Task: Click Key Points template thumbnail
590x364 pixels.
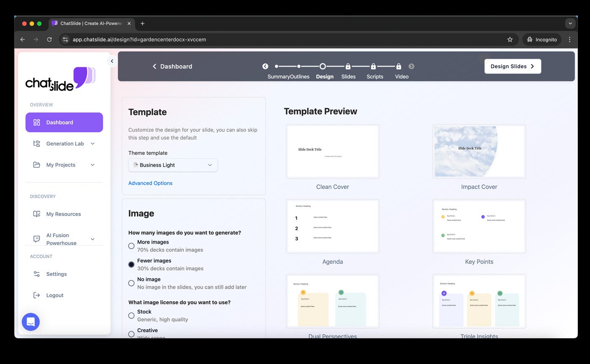Action: pyautogui.click(x=479, y=226)
